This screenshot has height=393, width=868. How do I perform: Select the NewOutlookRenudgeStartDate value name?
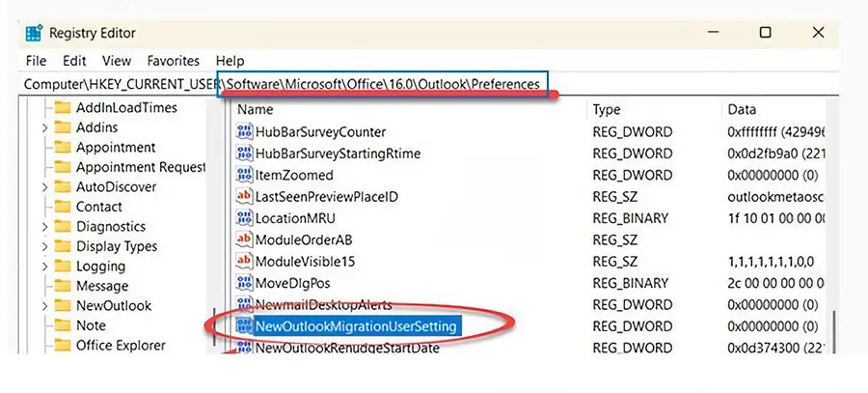pyautogui.click(x=347, y=348)
